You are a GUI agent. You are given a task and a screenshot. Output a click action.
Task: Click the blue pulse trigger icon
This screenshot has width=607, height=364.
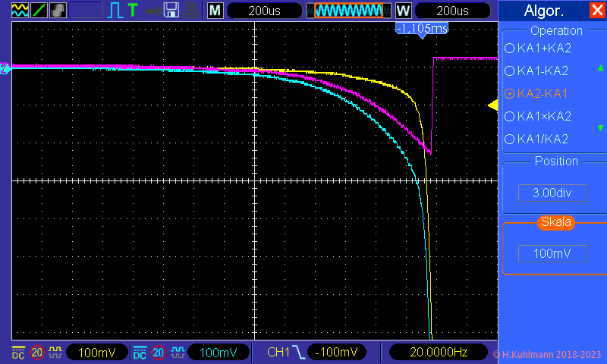(115, 11)
